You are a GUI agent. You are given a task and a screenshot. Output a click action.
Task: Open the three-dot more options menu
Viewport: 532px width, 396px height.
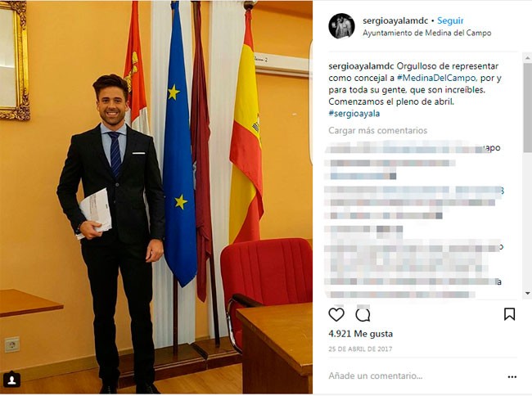point(512,376)
